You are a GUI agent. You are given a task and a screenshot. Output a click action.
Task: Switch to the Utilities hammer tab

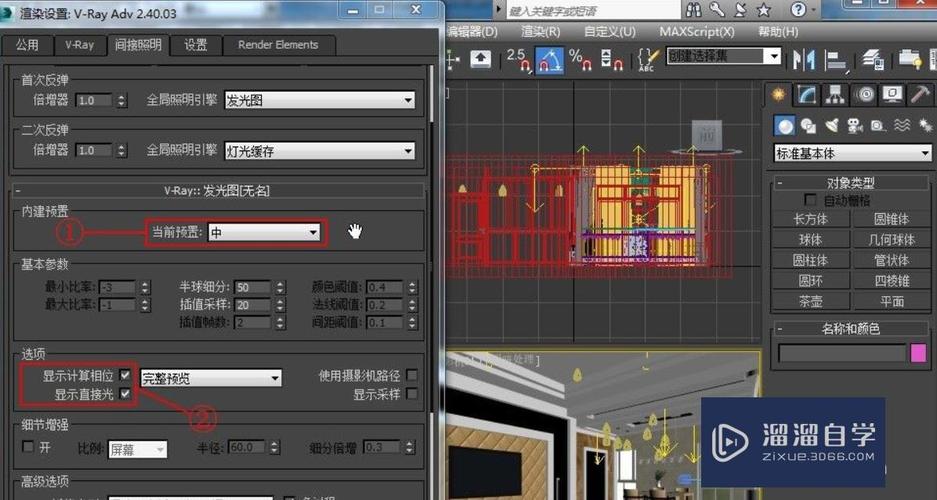(920, 94)
